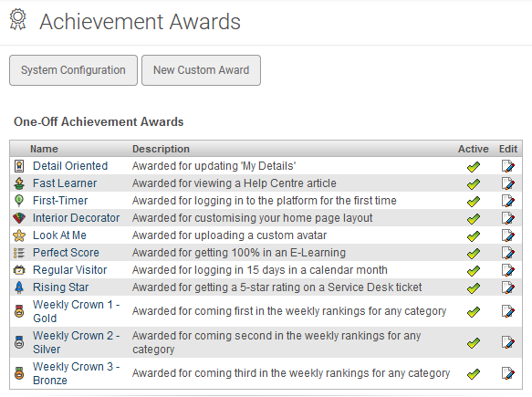Open the Detail Oriented award link

(x=70, y=166)
